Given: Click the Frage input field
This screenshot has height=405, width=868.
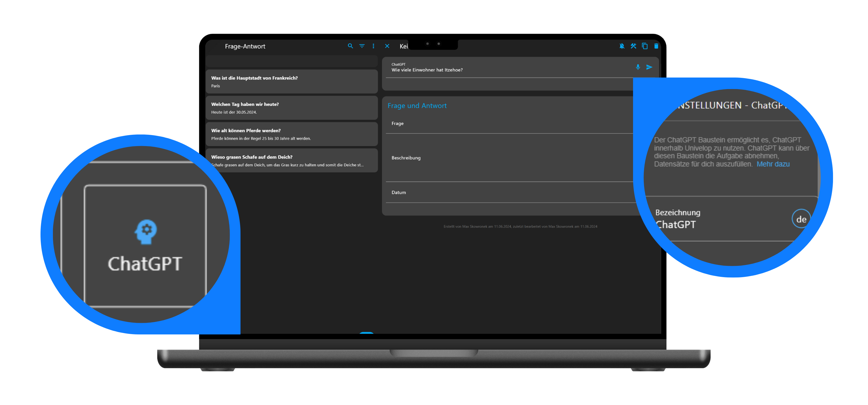Looking at the screenshot, I should (510, 124).
